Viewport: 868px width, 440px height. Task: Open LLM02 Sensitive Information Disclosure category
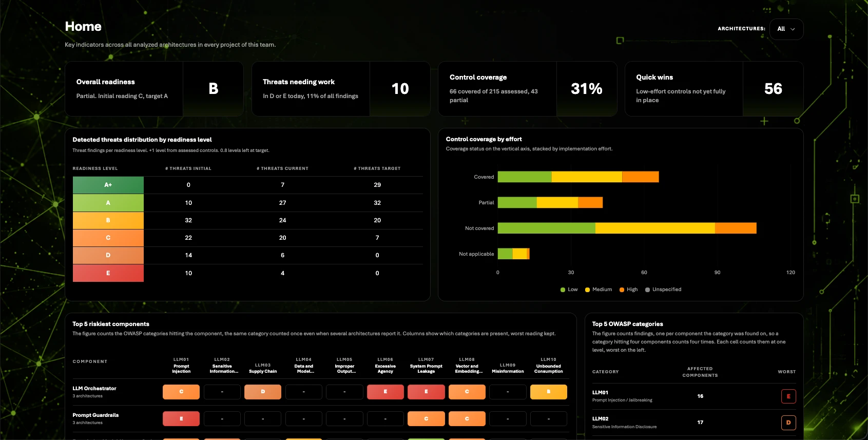694,423
